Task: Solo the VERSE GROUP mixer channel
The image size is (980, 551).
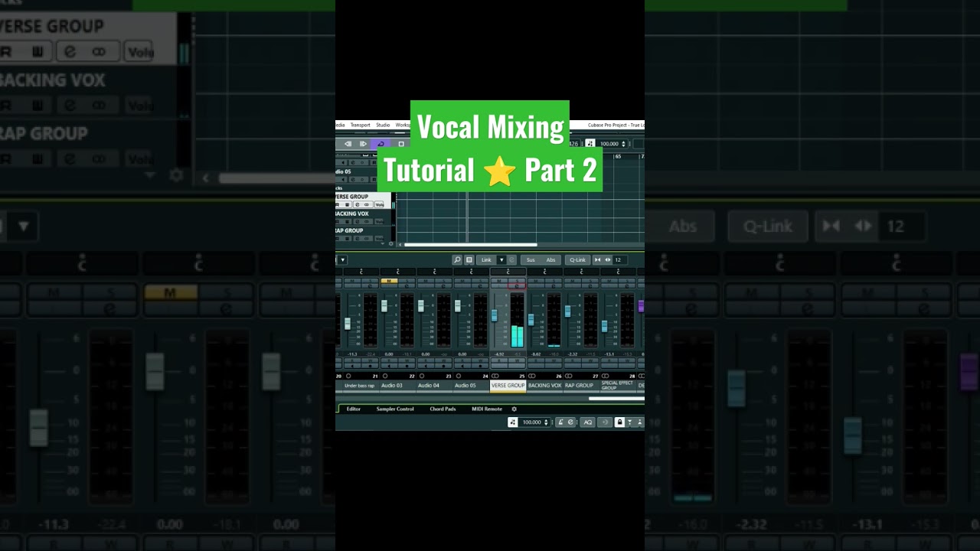Action: (517, 281)
